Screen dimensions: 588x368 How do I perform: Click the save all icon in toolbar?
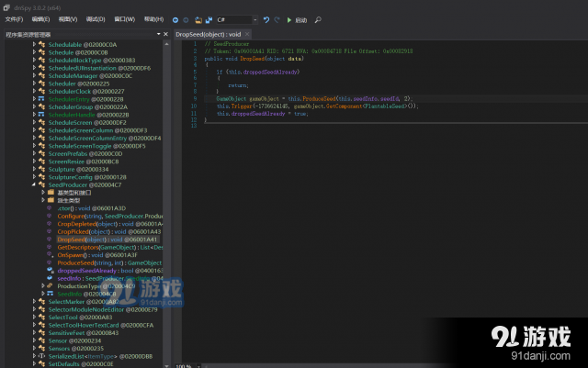209,20
